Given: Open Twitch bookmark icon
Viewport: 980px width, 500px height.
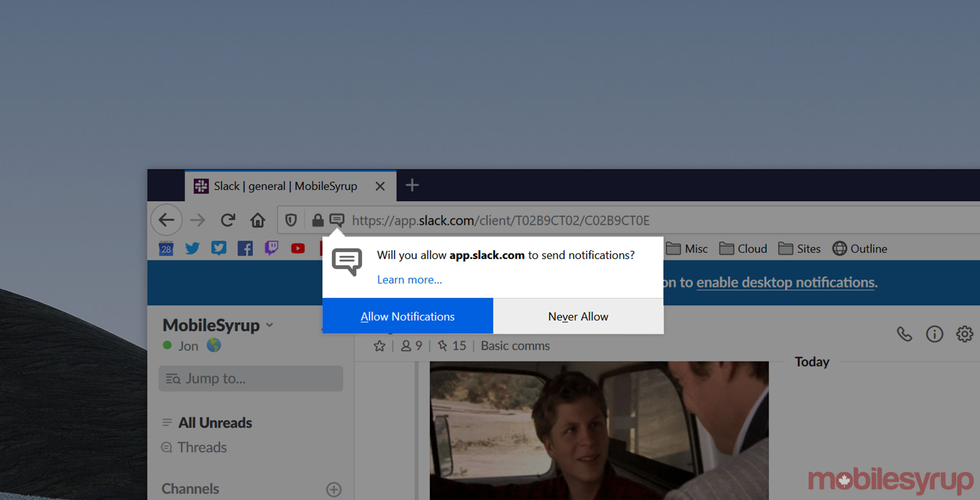Looking at the screenshot, I should 271,249.
